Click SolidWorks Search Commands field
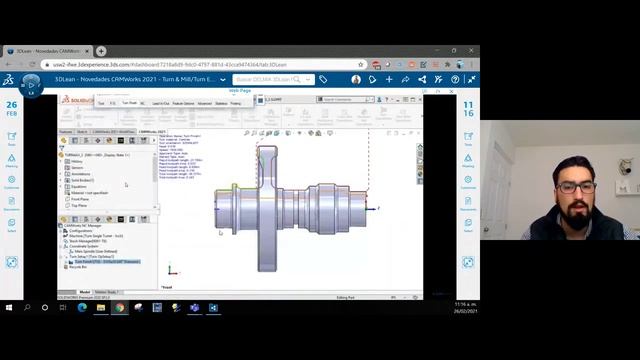640x360 pixels. click(344, 100)
